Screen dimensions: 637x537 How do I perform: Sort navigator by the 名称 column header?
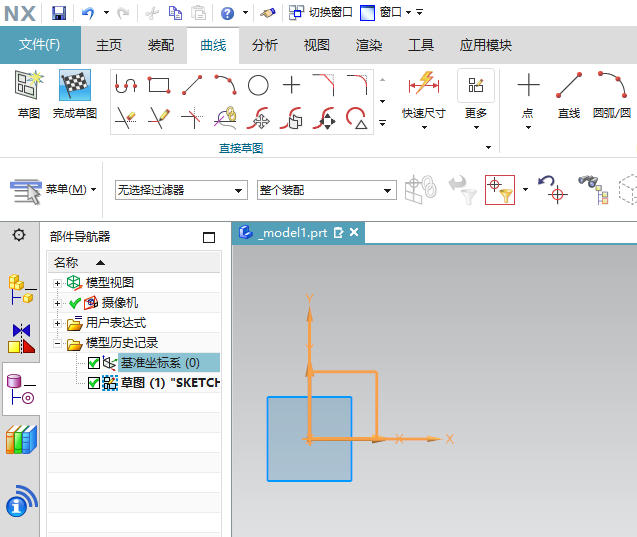pos(134,262)
